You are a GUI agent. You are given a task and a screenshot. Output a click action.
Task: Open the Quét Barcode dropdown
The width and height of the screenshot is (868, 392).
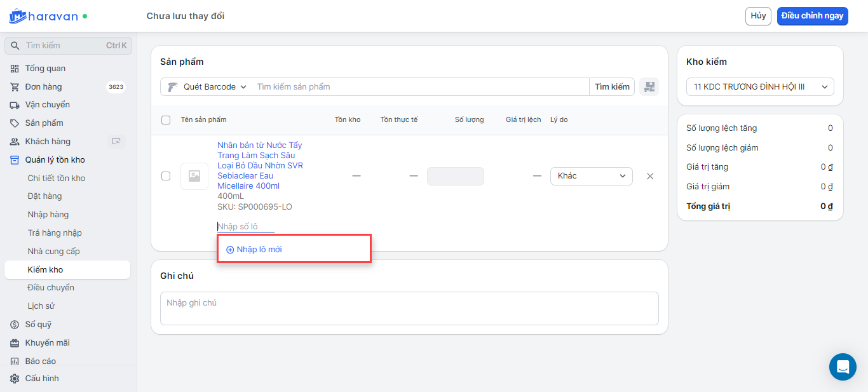click(208, 87)
